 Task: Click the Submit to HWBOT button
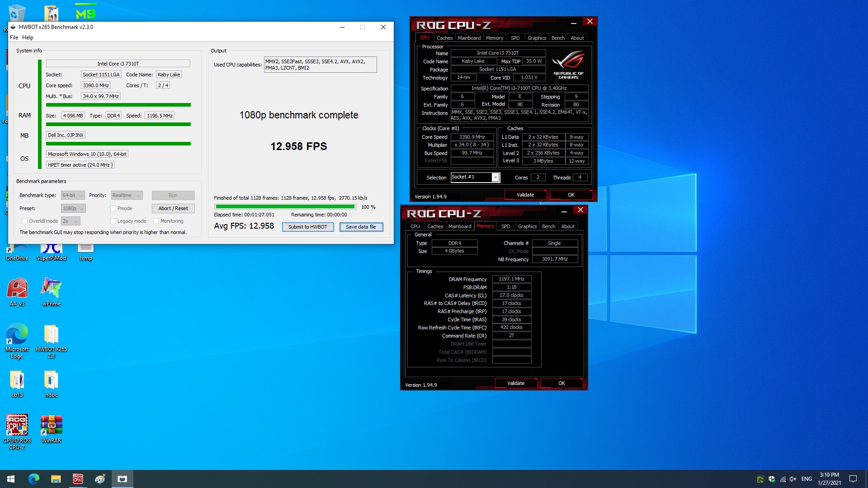(x=308, y=227)
